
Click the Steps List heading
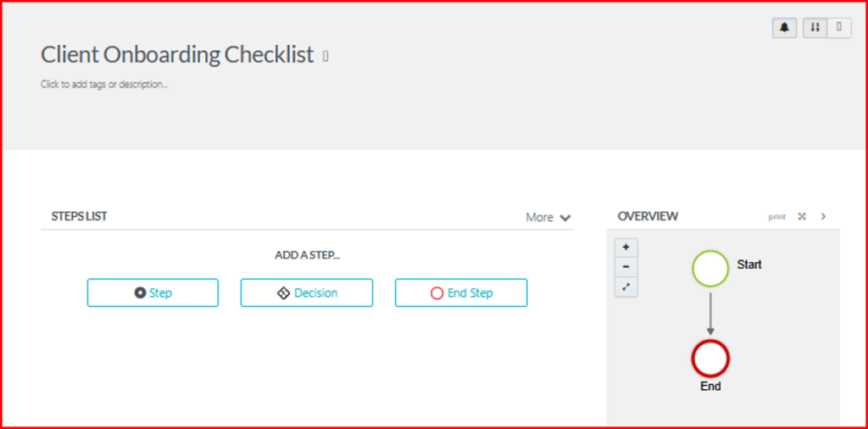pyautogui.click(x=79, y=216)
